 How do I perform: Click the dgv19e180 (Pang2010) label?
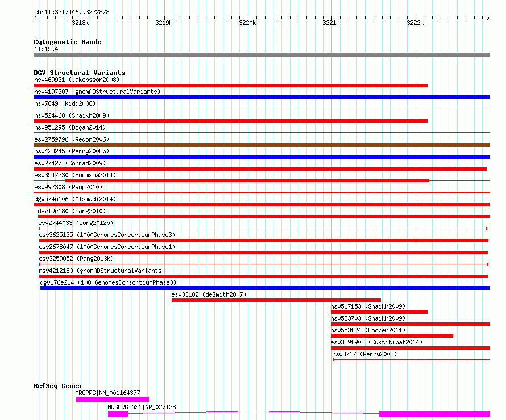click(x=72, y=211)
